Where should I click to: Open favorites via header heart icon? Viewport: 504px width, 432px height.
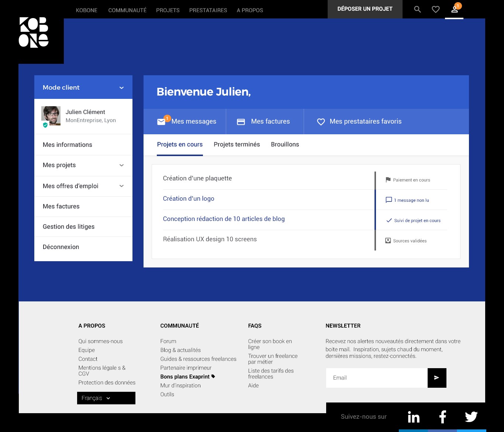436,9
